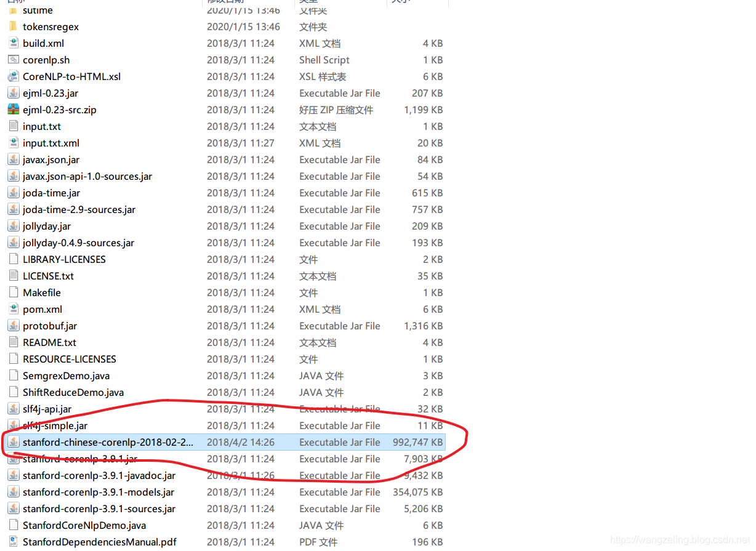Viewport: 756px width, 551px height.
Task: Select file name input.txt
Action: 42,127
